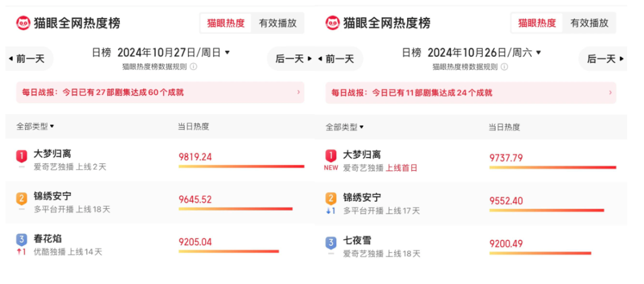Open the 每日战报 banner with 27部剧集

click(x=160, y=92)
